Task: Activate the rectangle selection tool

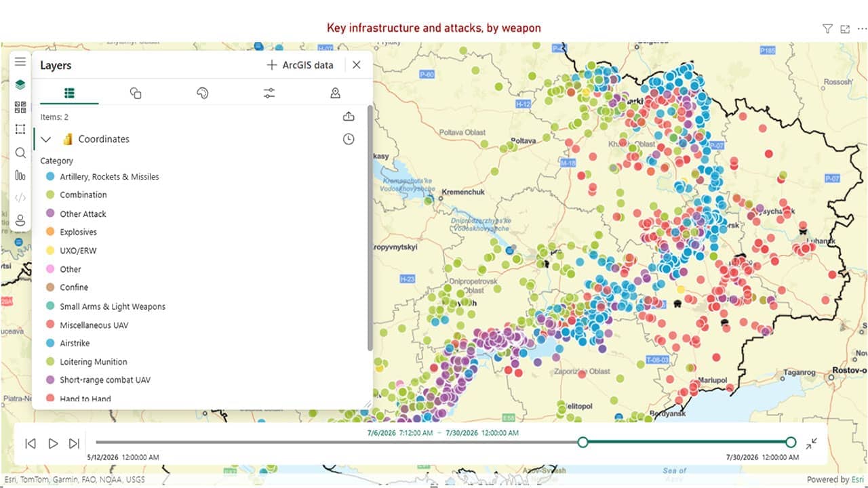Action: [x=20, y=129]
